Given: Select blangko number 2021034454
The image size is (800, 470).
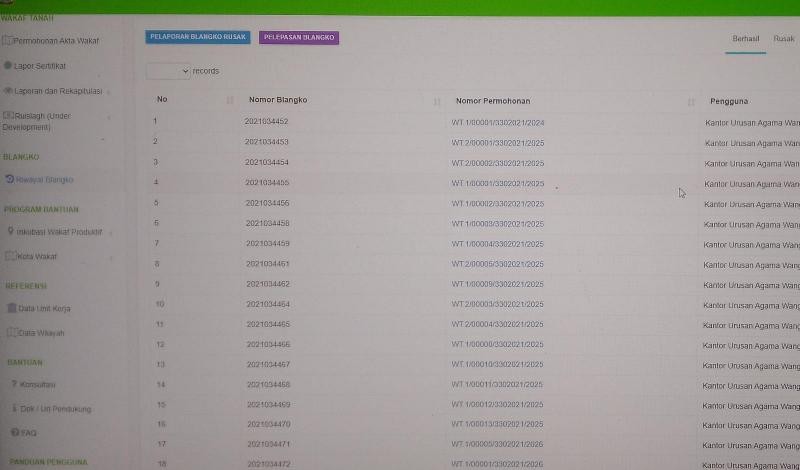Looking at the screenshot, I should [x=267, y=162].
